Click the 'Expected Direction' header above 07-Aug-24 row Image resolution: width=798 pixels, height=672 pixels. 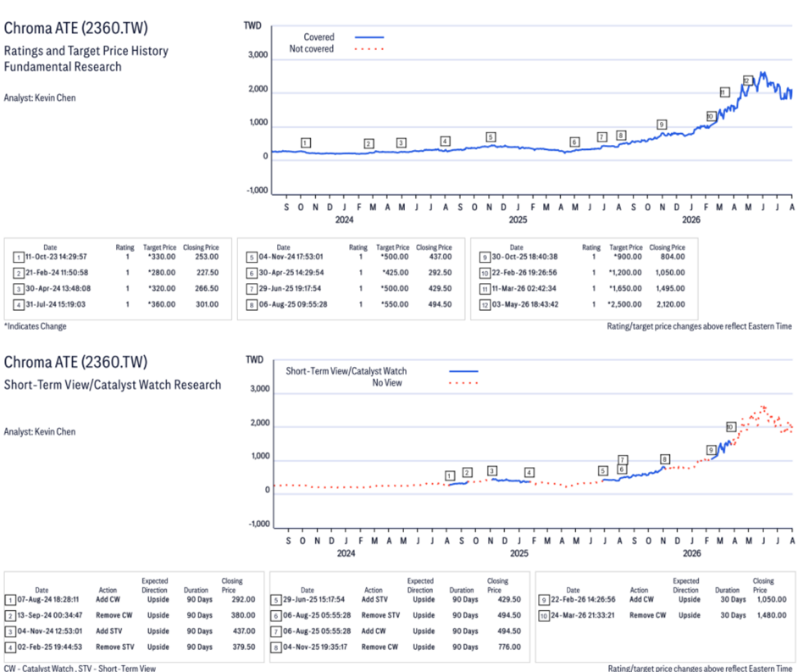pyautogui.click(x=155, y=586)
